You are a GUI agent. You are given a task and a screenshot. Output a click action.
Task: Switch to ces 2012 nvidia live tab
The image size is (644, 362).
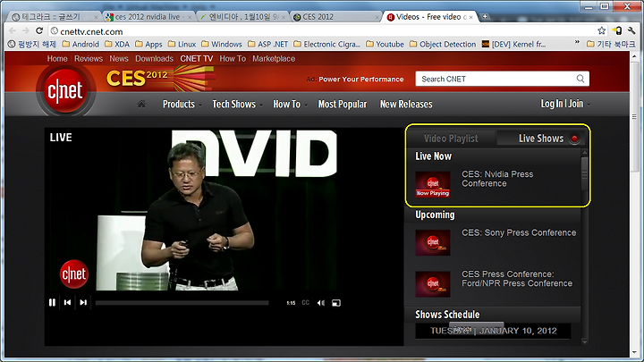coord(147,17)
